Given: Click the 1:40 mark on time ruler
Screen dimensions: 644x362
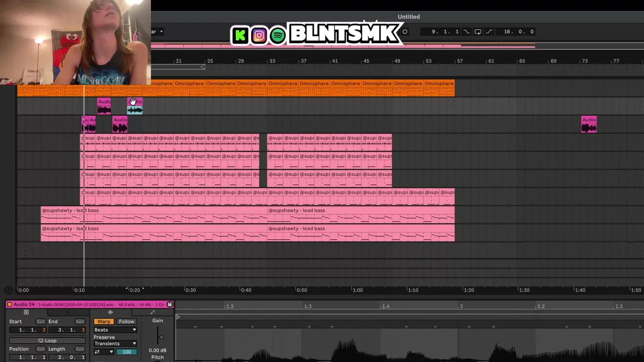Looking at the screenshot, I should pyautogui.click(x=580, y=290).
